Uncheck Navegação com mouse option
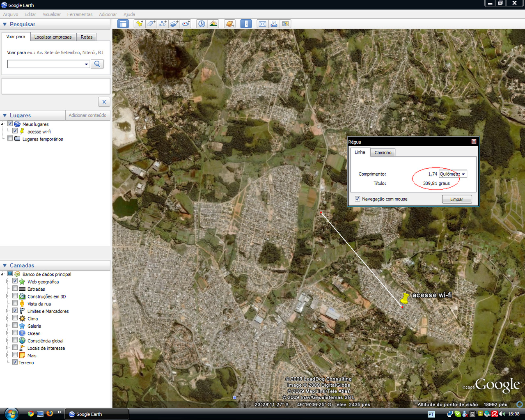 coord(357,199)
